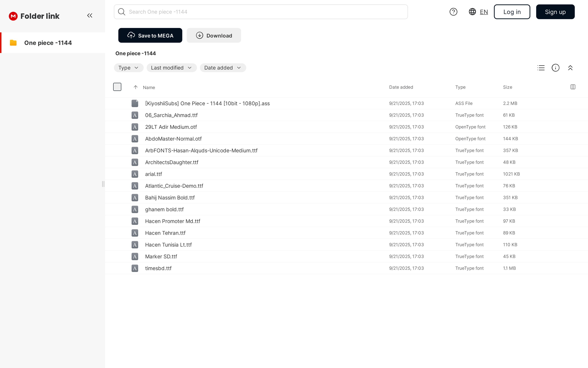This screenshot has width=588, height=368.
Task: Open the Type filter dropdown
Action: [129, 68]
